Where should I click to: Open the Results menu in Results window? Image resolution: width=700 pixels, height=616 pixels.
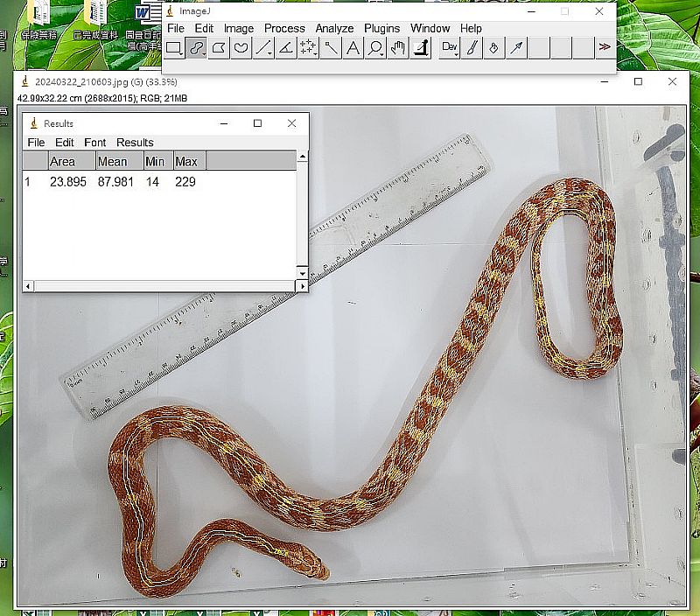(x=135, y=143)
